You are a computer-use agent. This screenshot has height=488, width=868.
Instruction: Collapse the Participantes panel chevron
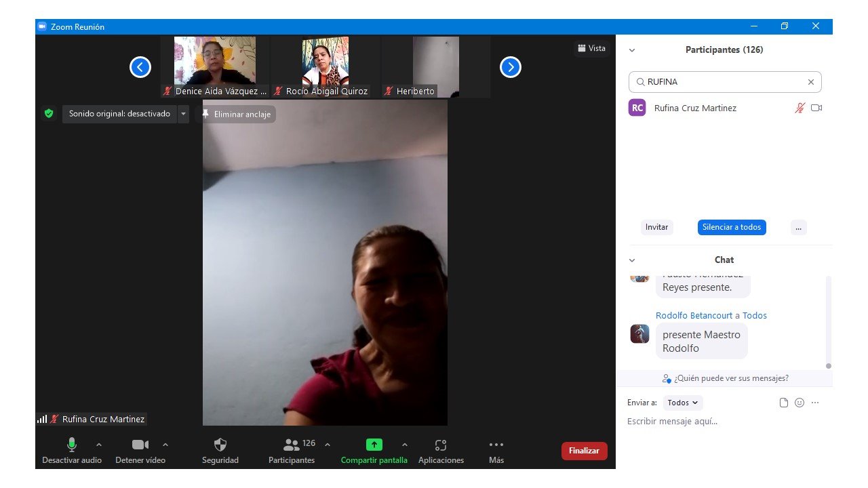point(632,50)
